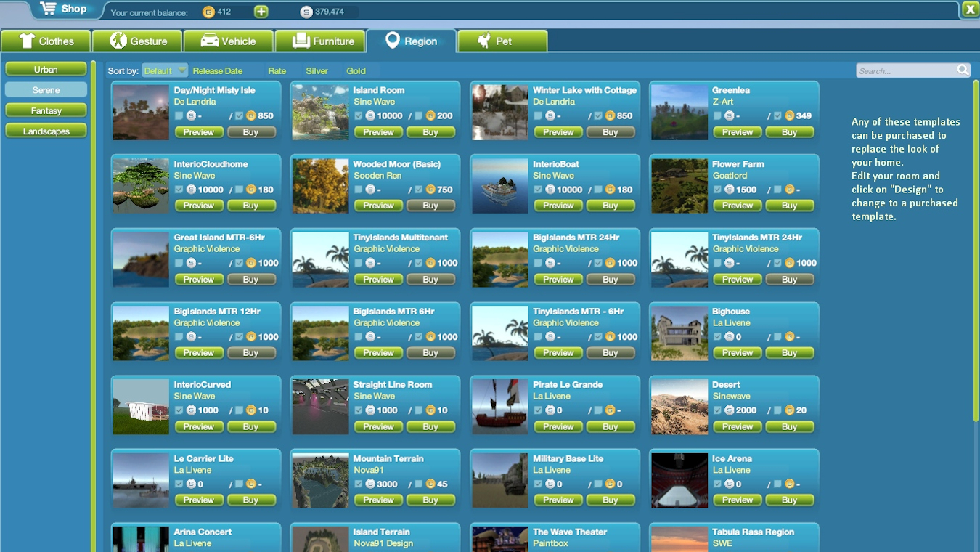Screen dimensions: 980x552
Task: Click the Nova91 Design creator name
Action: pos(383,543)
